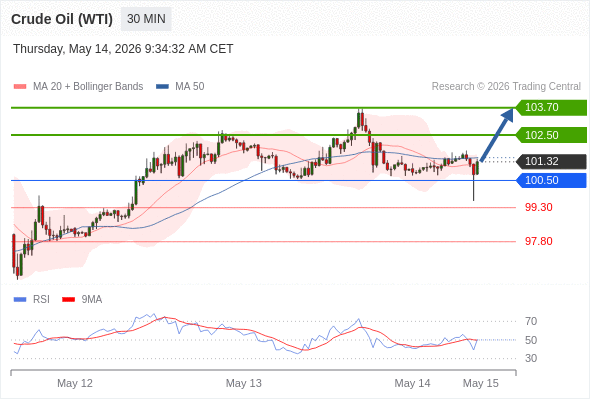Viewport: 590px width, 400px height.
Task: Select the May 14 date axis label
Action: 412,383
